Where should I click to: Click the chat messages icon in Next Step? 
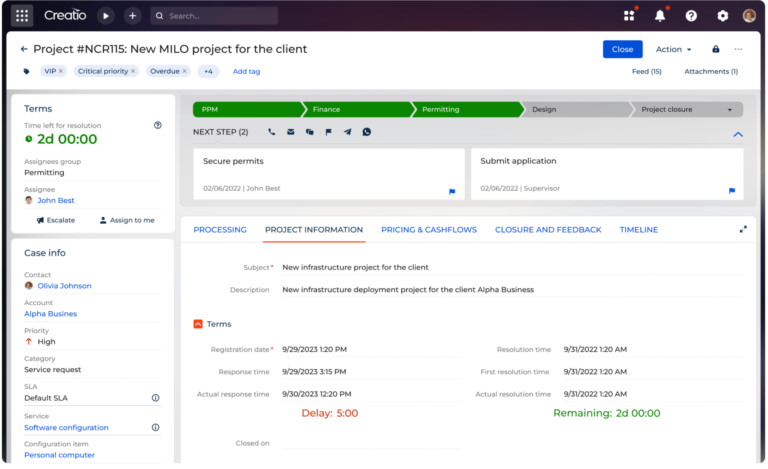click(x=310, y=132)
